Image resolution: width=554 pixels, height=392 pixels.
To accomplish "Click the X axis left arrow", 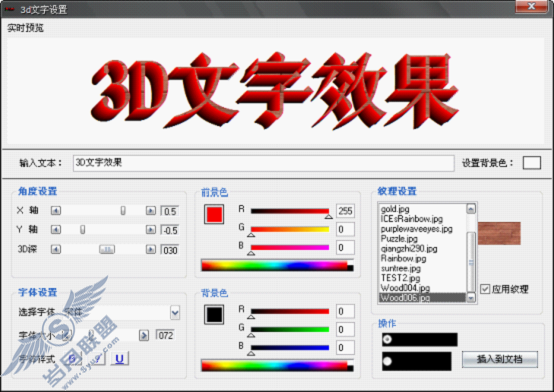I will pyautogui.click(x=55, y=211).
